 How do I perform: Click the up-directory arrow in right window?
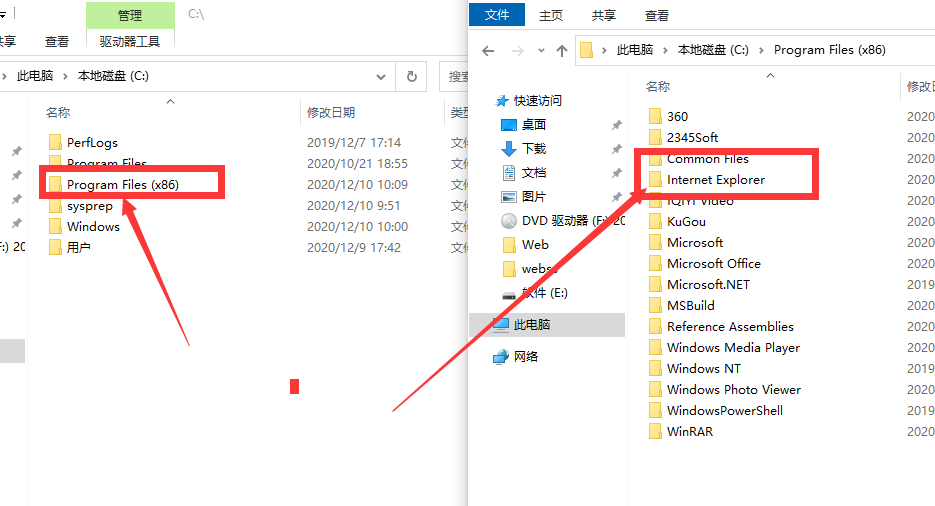point(562,50)
